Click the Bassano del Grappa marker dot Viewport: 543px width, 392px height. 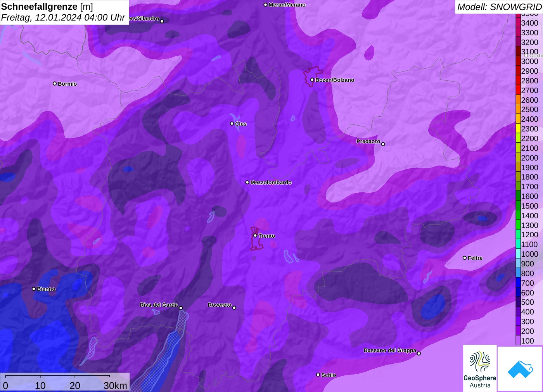click(419, 353)
